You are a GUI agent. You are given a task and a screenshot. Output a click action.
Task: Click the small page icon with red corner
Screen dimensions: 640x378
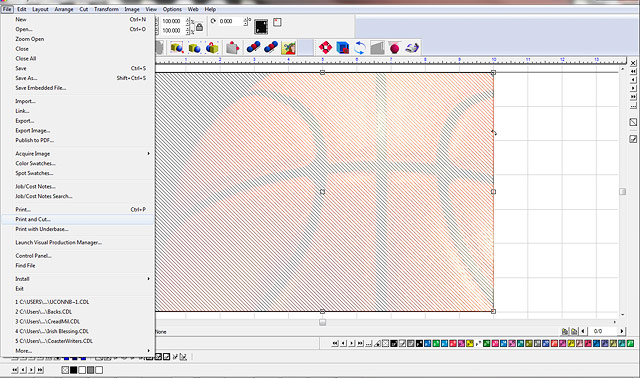pos(277,22)
